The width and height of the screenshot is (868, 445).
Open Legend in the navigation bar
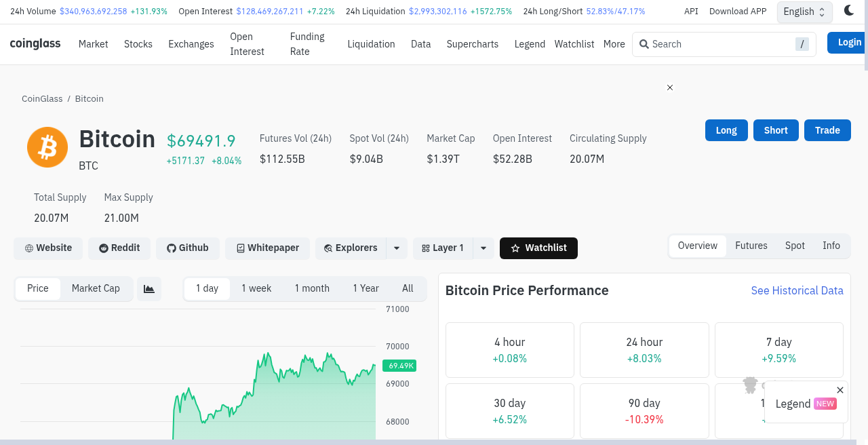click(530, 44)
